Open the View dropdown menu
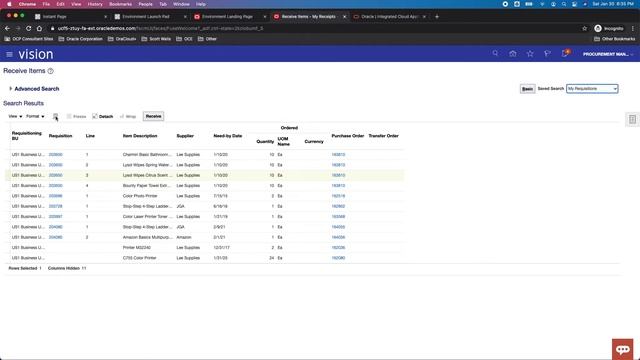Image resolution: width=640 pixels, height=360 pixels. [16, 116]
